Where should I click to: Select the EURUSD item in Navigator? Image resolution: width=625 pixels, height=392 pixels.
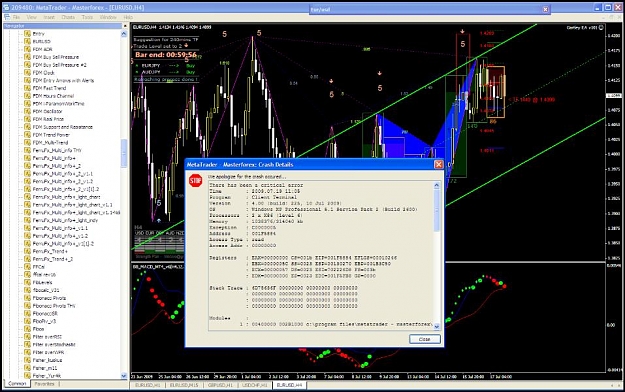click(x=41, y=41)
